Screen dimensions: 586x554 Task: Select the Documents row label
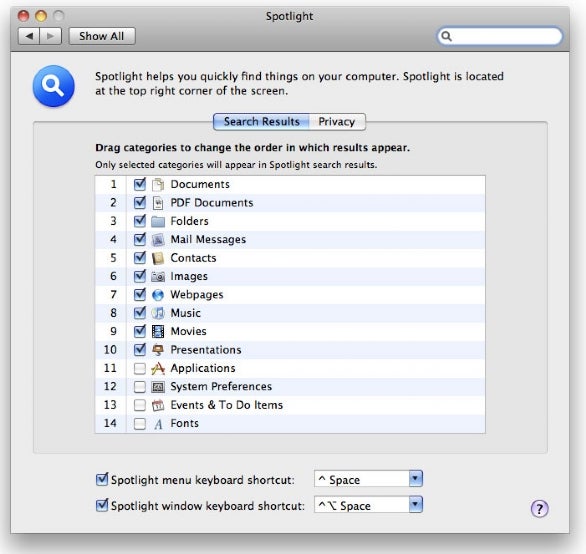click(200, 184)
